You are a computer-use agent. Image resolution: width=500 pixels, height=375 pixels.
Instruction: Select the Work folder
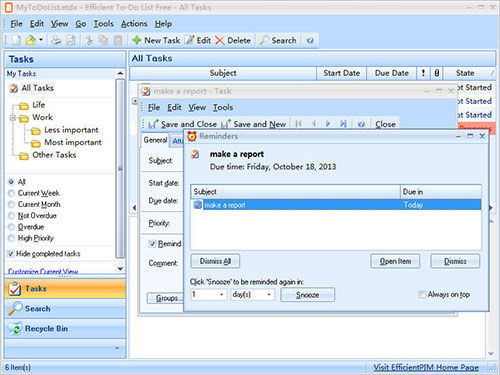(x=42, y=117)
